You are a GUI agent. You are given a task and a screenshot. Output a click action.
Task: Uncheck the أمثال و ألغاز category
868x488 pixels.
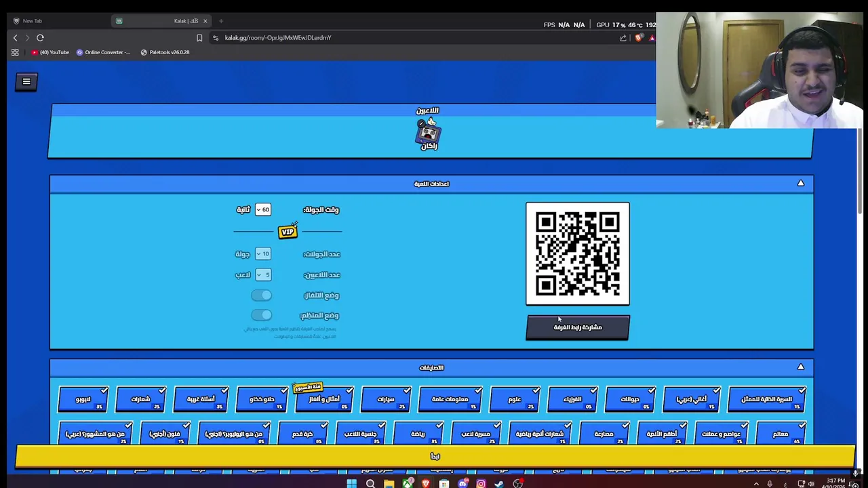[x=324, y=399]
